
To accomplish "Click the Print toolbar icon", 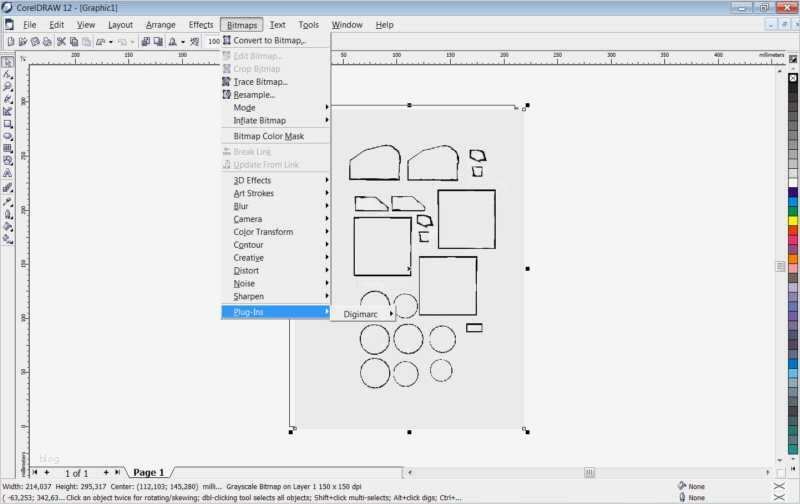I will click(47, 41).
